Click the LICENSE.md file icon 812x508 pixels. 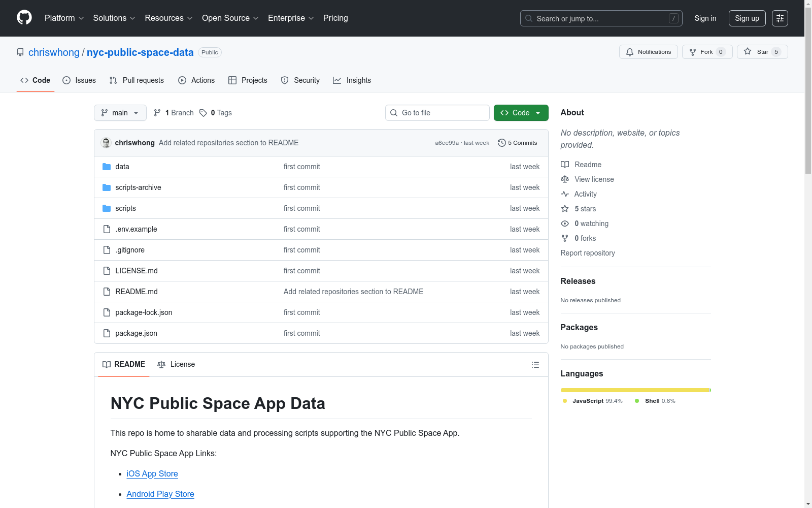click(x=107, y=271)
